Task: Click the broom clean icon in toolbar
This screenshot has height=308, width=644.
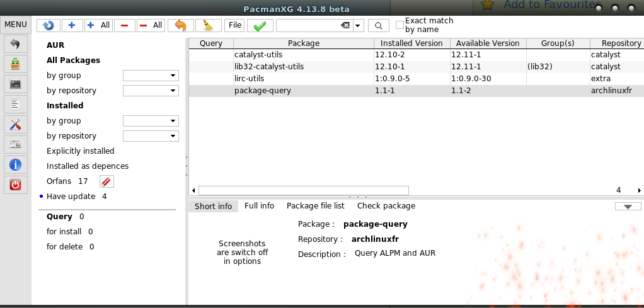Action: click(x=208, y=25)
